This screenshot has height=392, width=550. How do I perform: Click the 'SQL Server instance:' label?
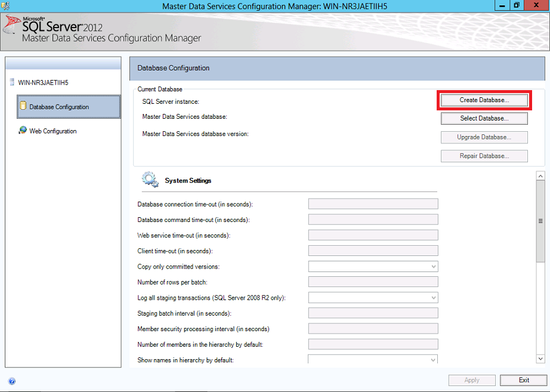pos(171,102)
